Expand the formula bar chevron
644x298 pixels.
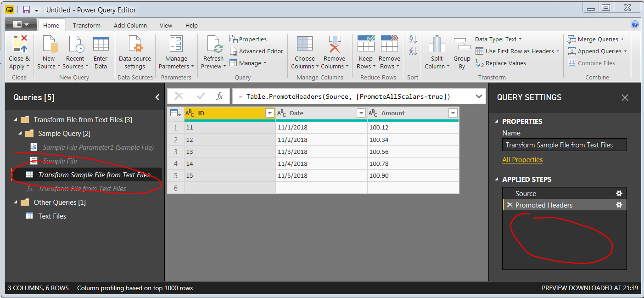479,96
